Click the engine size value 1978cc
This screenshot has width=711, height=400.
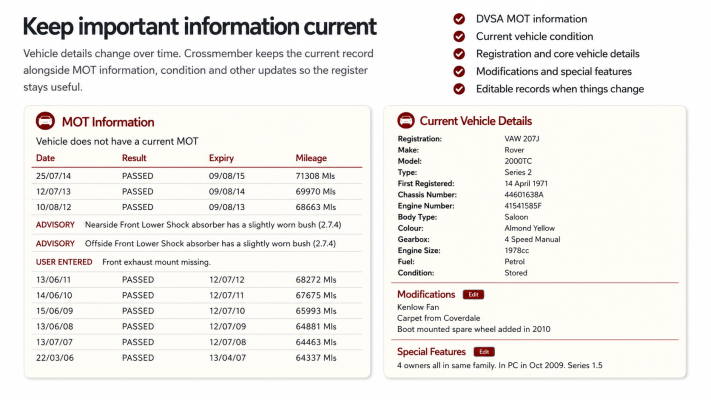tap(516, 250)
